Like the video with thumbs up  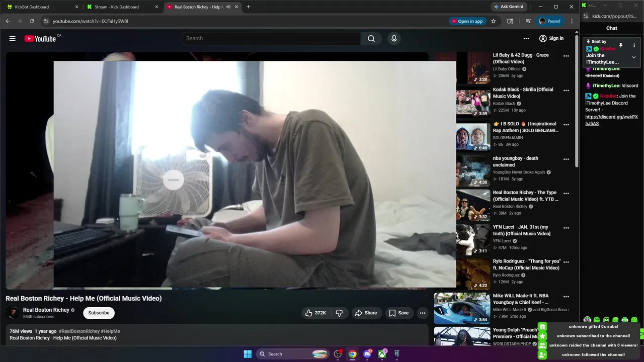pyautogui.click(x=315, y=313)
